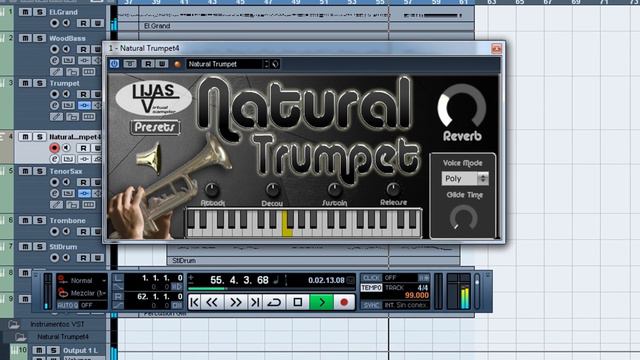Step through presets with the arrows beside preset name
The height and width of the screenshot is (360, 640).
tap(267, 64)
